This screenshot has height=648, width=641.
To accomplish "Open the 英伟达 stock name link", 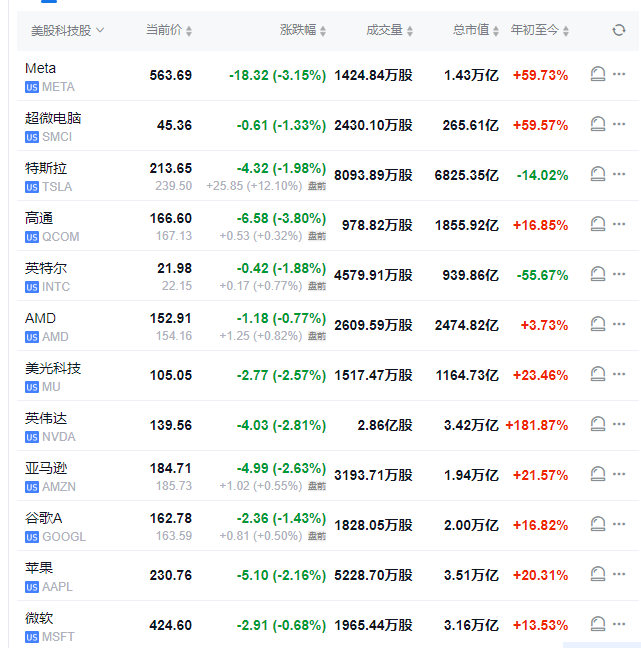I will [x=46, y=418].
